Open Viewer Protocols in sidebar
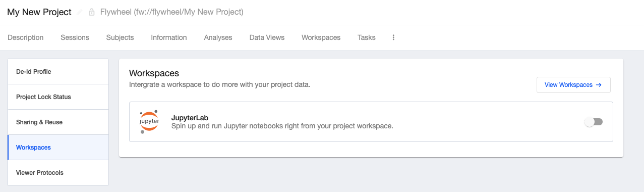Viewport: 644px width, 192px height. [58, 173]
